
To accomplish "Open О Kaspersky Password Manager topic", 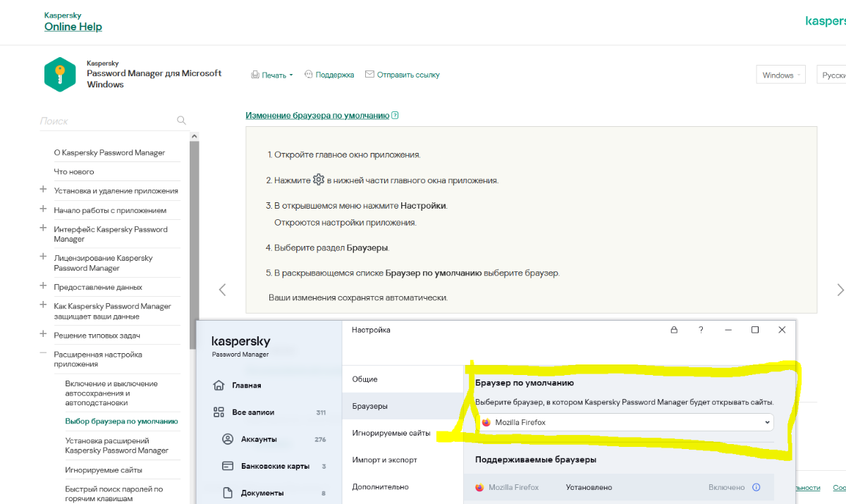I will (x=109, y=152).
